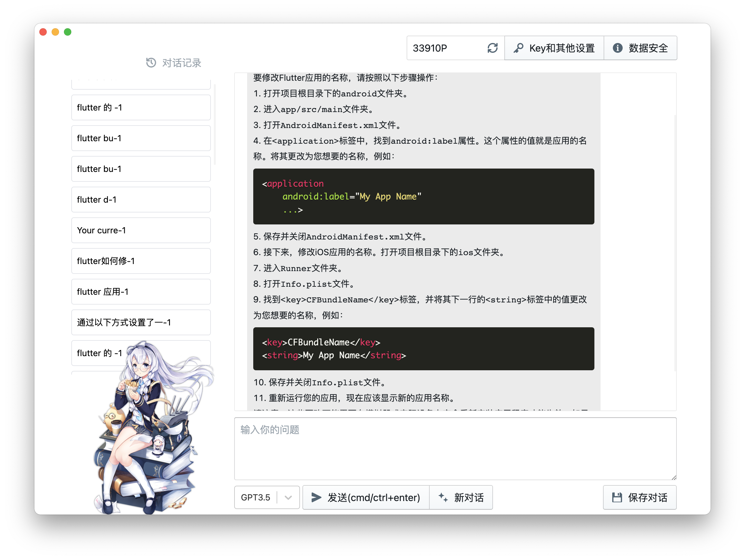Click the info icon for 数据安全
Viewport: 745px width, 560px height.
click(x=617, y=48)
